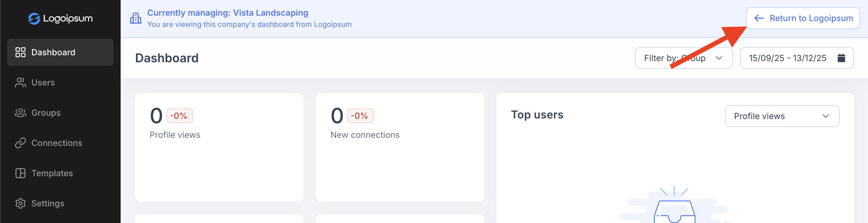
Task: Click the back arrow in Return button
Action: click(x=759, y=18)
